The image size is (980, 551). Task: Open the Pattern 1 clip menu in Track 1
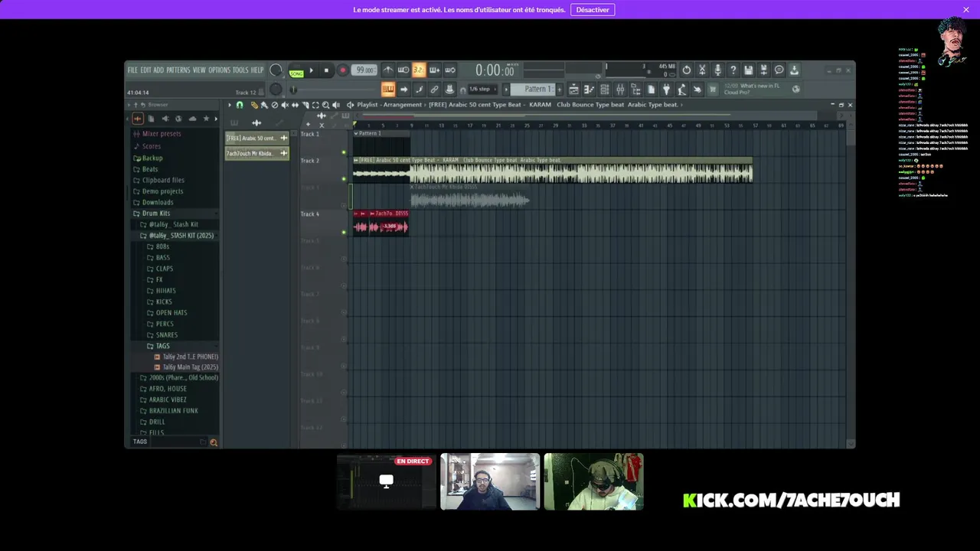[x=356, y=133]
